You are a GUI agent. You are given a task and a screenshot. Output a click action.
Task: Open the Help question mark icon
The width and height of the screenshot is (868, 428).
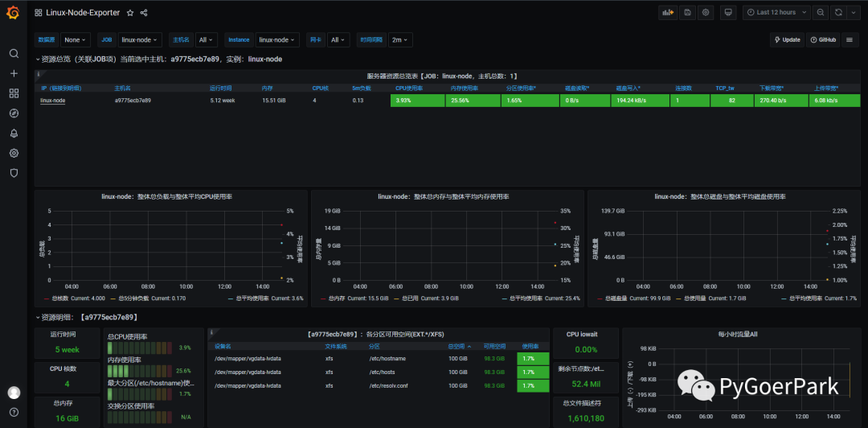14,412
